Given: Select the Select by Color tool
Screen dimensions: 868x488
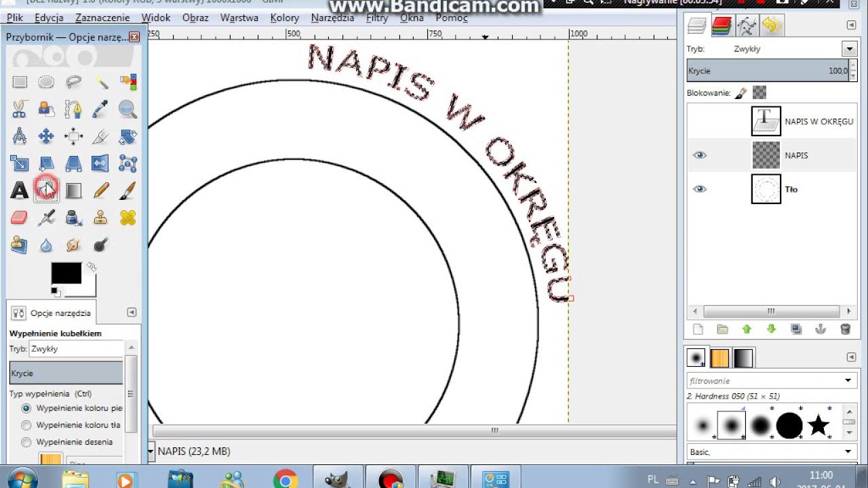Looking at the screenshot, I should (x=128, y=82).
